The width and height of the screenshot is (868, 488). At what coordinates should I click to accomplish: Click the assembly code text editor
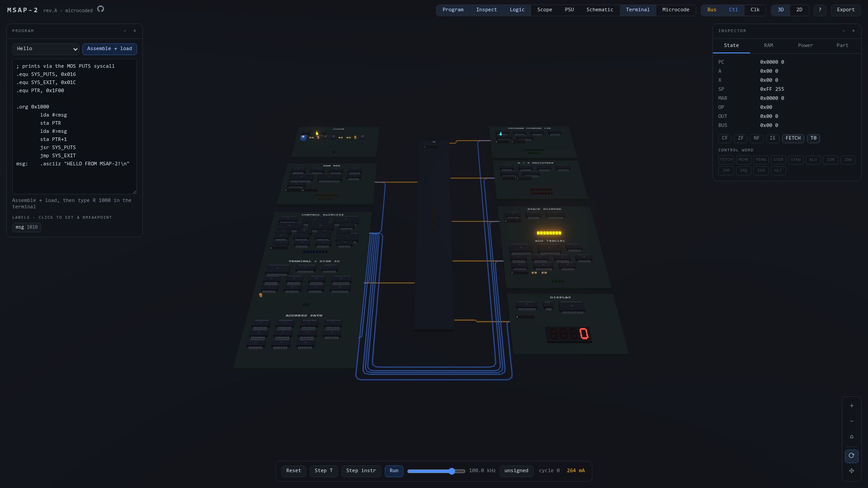(x=75, y=127)
